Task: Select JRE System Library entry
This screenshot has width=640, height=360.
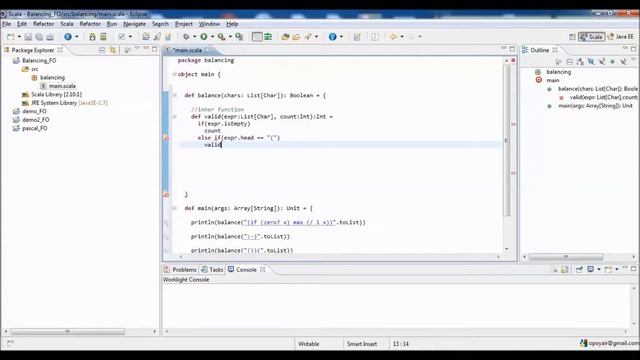Action: 65,103
